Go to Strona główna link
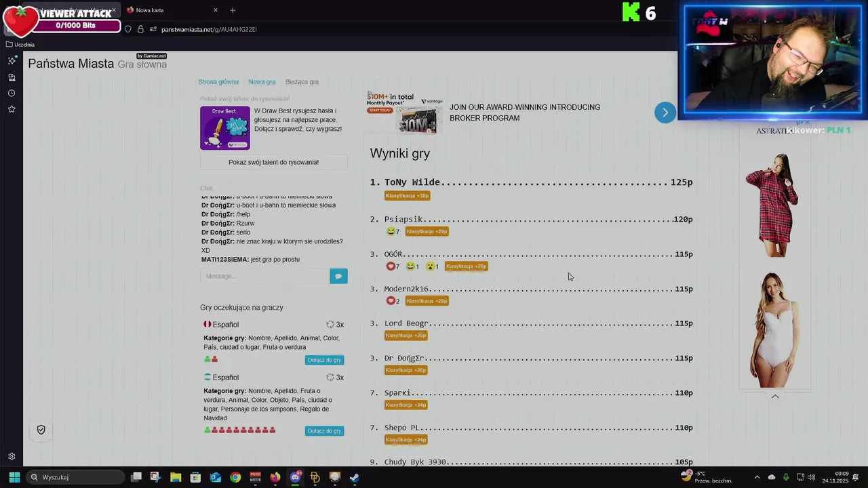 pos(218,82)
